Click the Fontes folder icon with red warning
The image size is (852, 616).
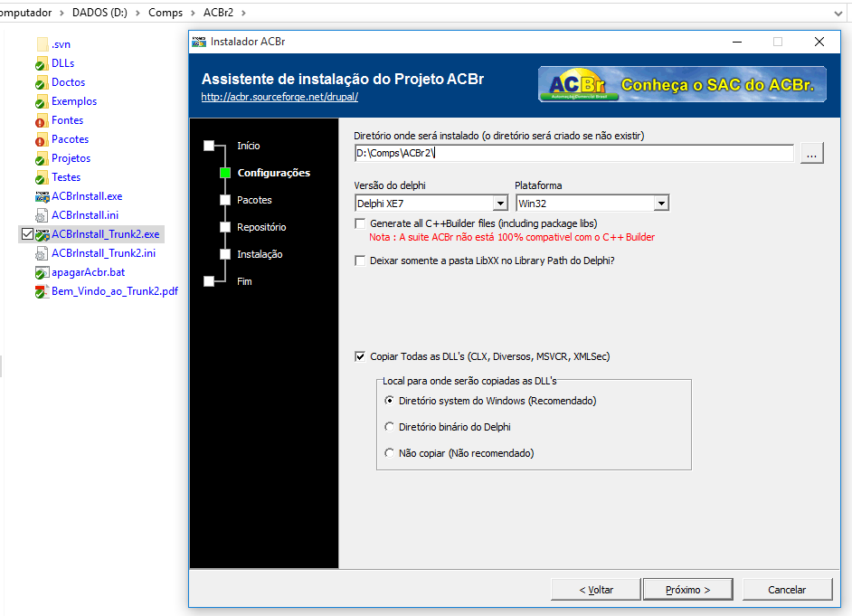[42, 120]
